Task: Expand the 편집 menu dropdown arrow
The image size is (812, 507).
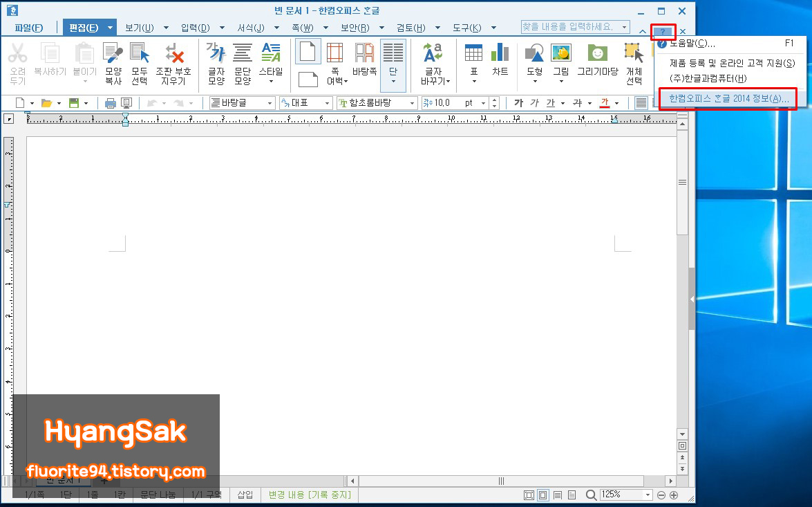Action: [x=110, y=28]
